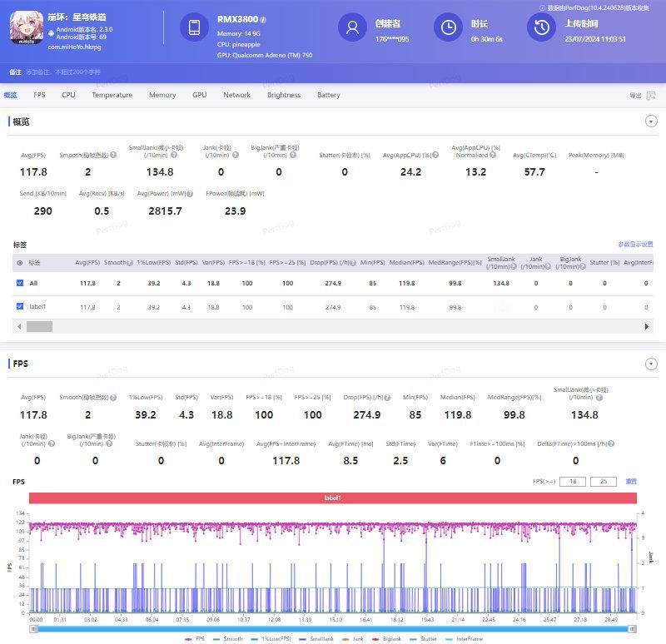Screen dimensions: 666x644
Task: Click the upload time history icon
Action: [x=541, y=27]
